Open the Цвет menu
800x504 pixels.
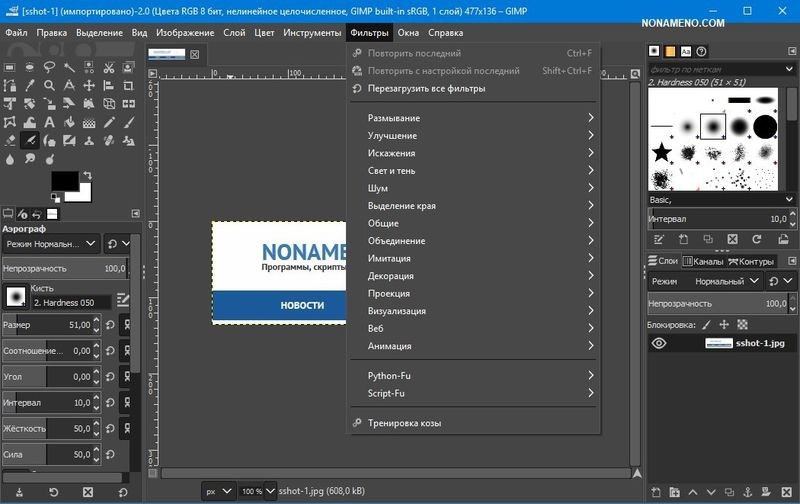tap(264, 32)
